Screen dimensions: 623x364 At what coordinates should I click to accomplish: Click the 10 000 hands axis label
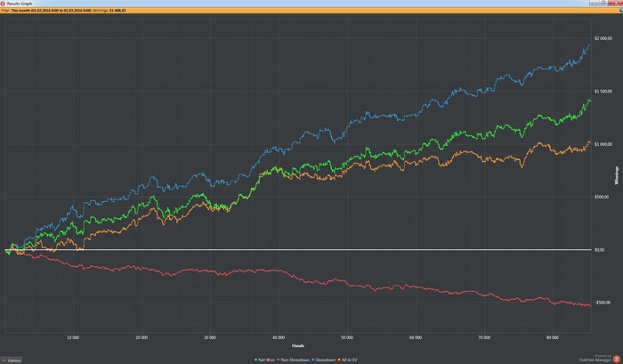pos(73,338)
